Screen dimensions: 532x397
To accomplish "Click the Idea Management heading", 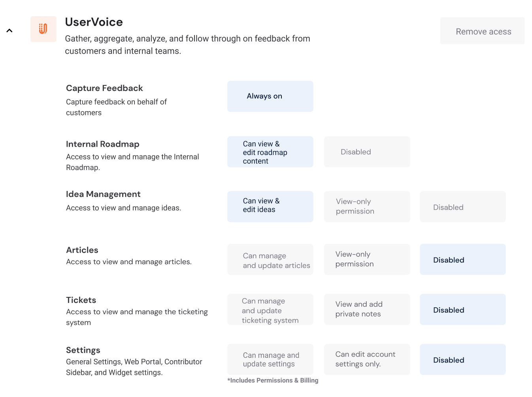I will (x=103, y=194).
